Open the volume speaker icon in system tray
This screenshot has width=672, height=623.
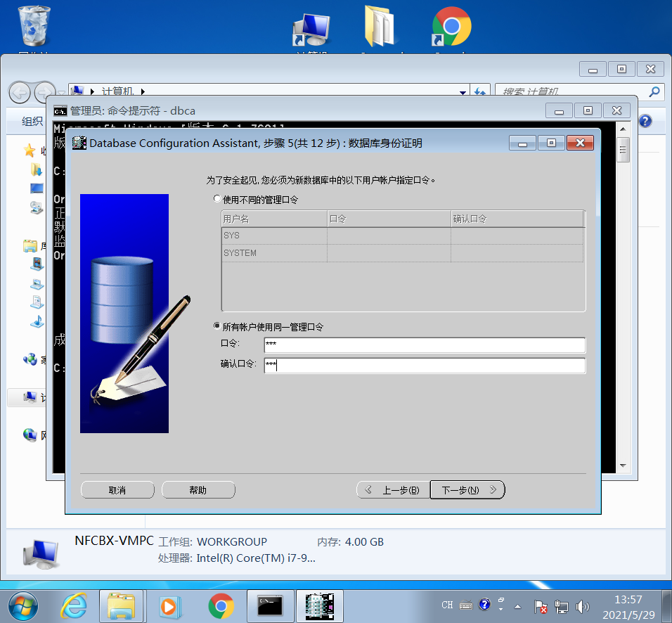(x=583, y=605)
